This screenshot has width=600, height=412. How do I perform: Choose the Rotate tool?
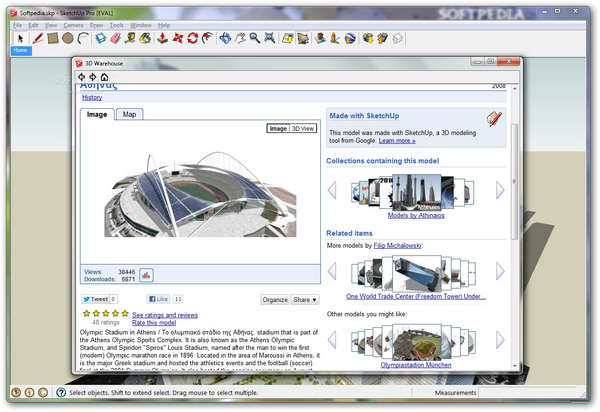click(192, 38)
